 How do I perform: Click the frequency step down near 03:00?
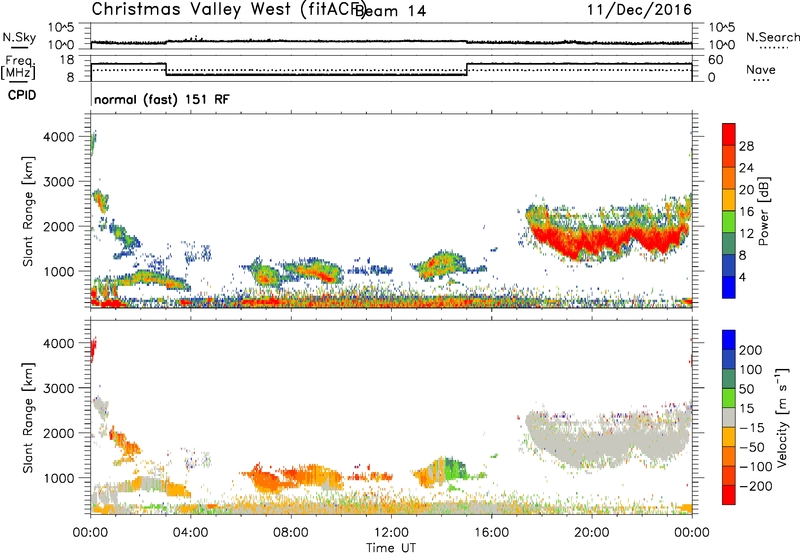(x=166, y=69)
